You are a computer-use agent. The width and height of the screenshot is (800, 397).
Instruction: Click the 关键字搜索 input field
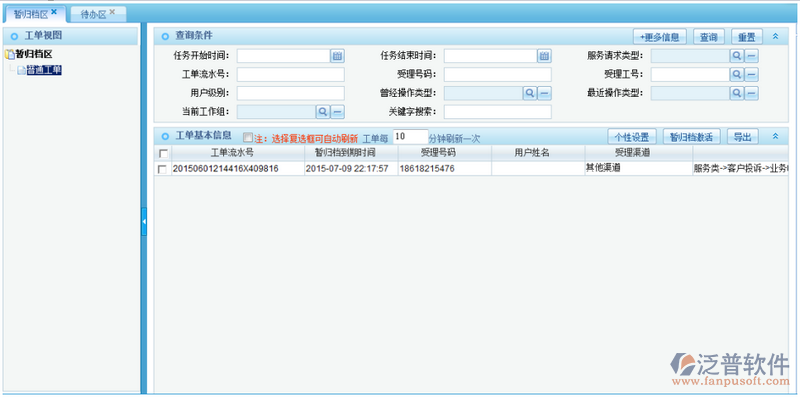coord(497,112)
